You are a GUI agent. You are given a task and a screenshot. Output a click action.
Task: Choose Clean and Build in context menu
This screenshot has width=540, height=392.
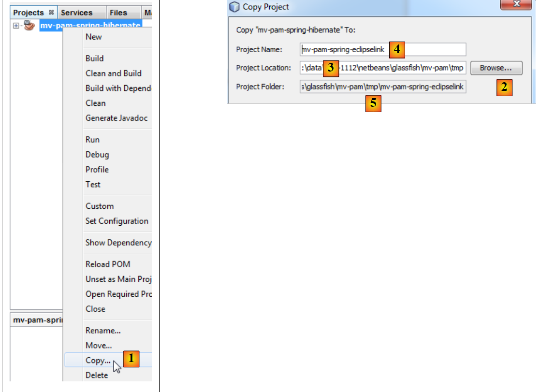point(114,73)
